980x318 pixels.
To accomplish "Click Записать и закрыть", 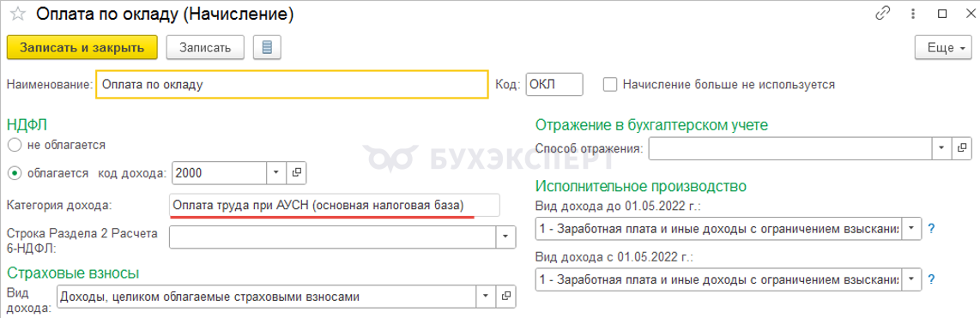I will coord(82,47).
